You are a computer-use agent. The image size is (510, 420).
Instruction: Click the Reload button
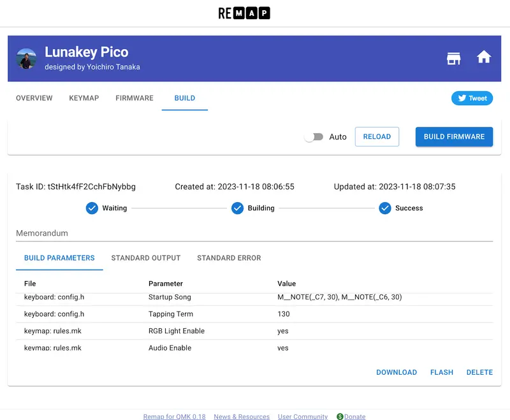pos(377,136)
